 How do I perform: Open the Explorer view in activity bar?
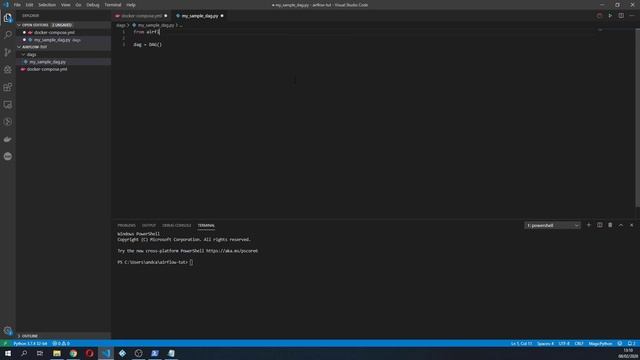pyautogui.click(x=8, y=18)
